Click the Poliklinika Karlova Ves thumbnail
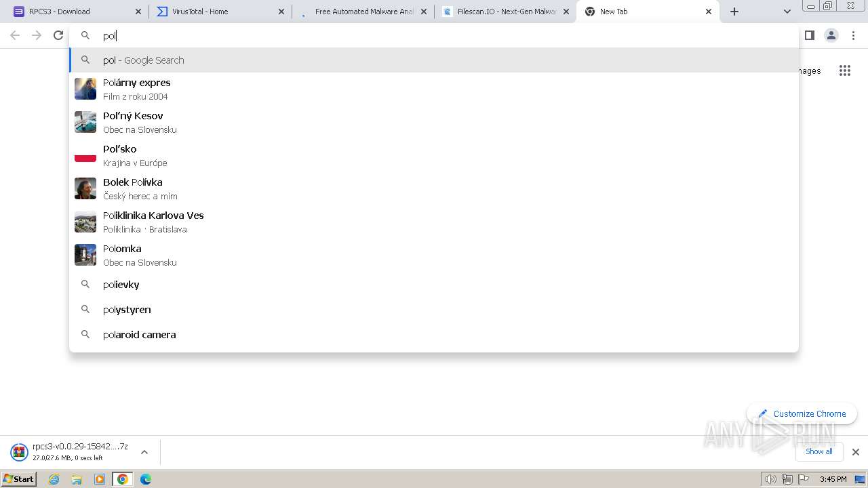 pyautogui.click(x=85, y=222)
